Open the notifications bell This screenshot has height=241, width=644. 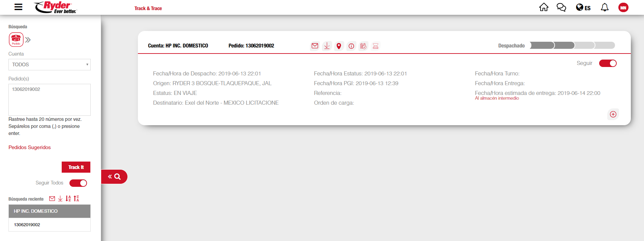point(605,7)
